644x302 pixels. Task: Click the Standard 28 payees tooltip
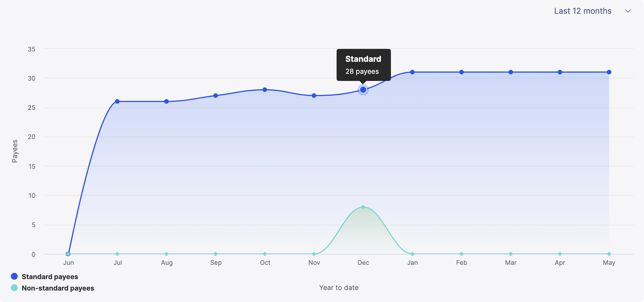[363, 65]
